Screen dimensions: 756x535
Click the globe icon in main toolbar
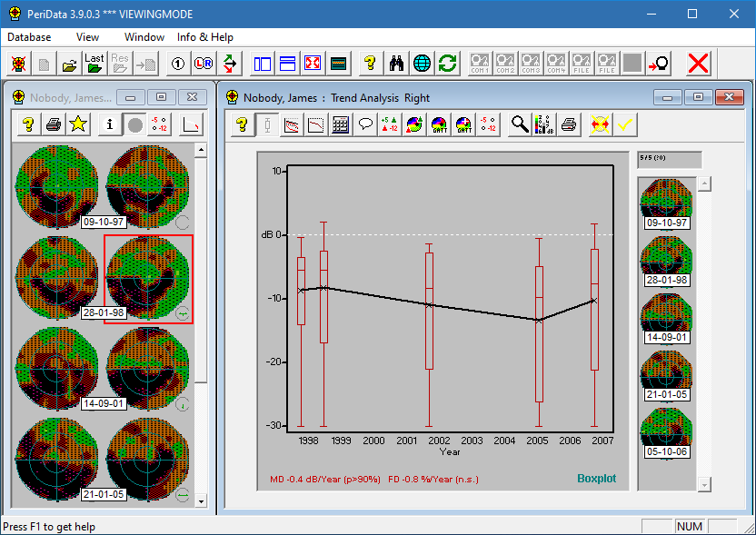422,64
